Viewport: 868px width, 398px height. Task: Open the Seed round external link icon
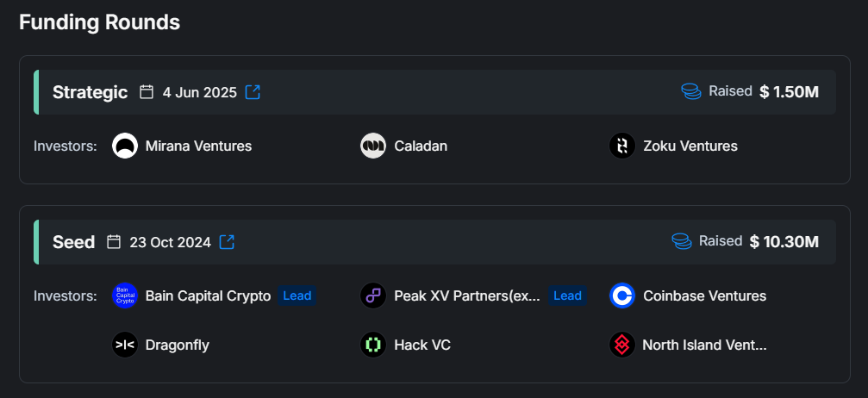(227, 242)
